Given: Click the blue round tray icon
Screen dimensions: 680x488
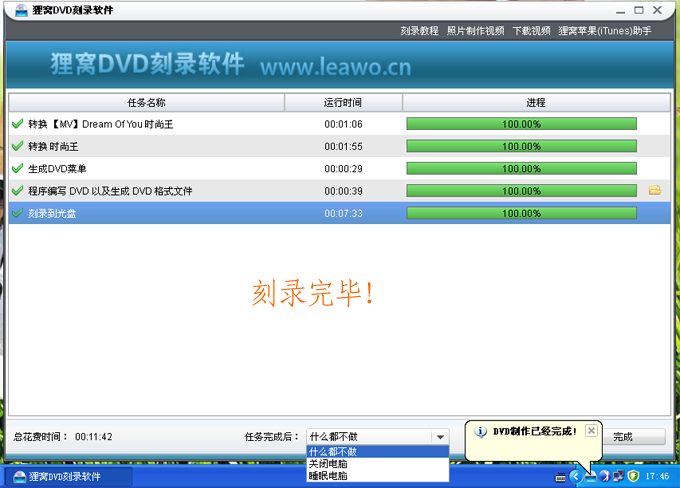Looking at the screenshot, I should pos(605,476).
